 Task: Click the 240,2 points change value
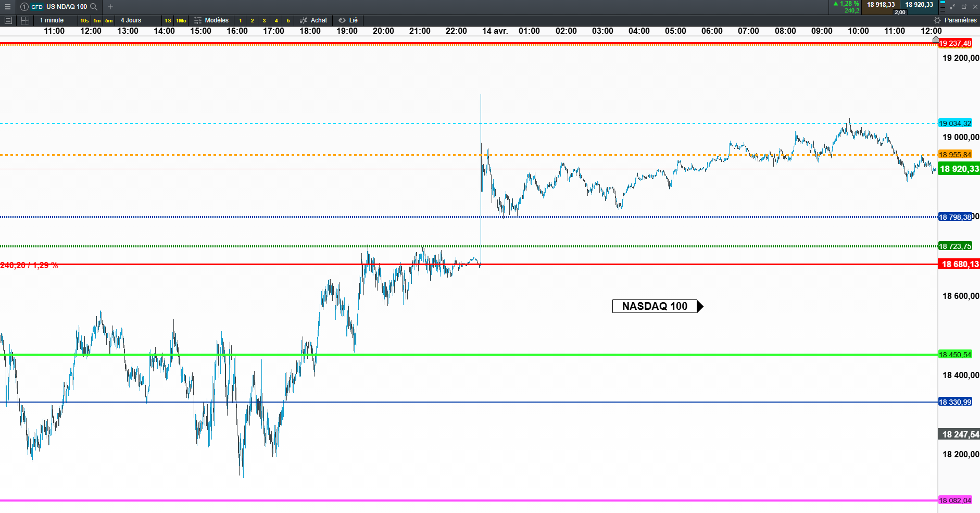tap(852, 10)
